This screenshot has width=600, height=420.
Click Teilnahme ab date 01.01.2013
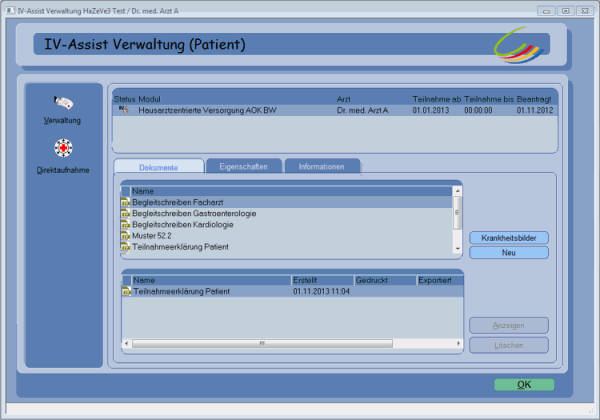point(430,110)
